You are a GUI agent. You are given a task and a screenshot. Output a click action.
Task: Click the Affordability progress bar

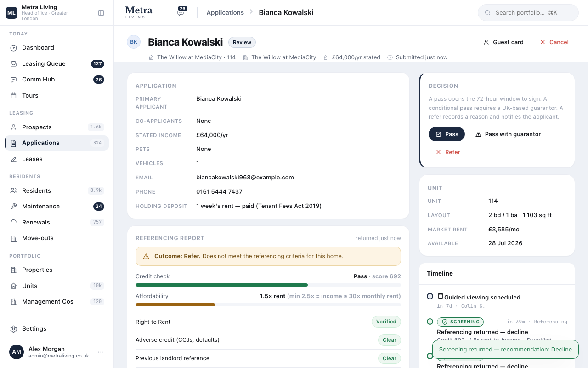[268, 305]
